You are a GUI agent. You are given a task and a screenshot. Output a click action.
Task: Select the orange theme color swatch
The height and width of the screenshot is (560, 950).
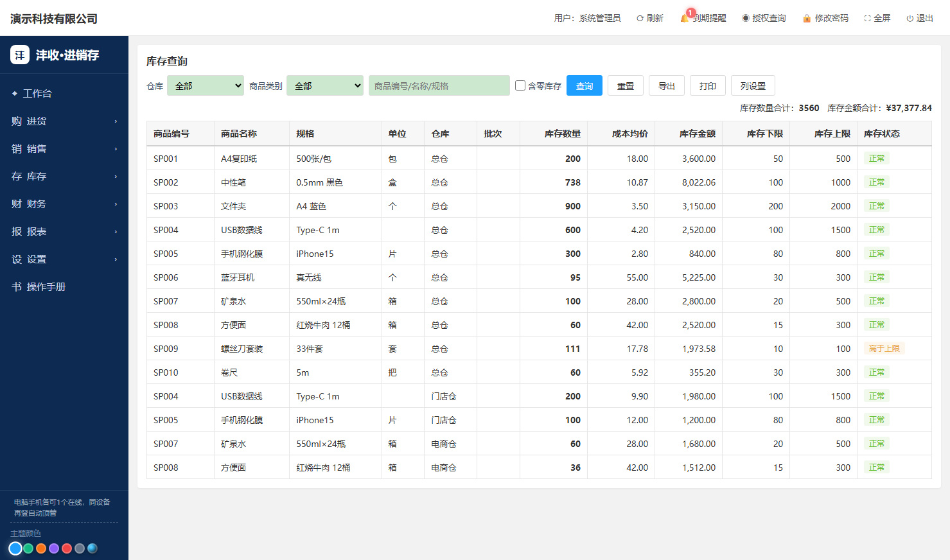pyautogui.click(x=41, y=548)
